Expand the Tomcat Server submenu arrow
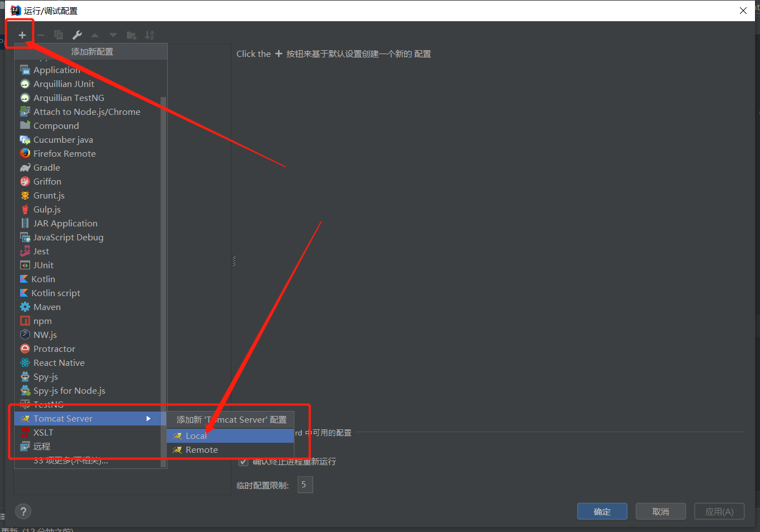The height and width of the screenshot is (532, 760). click(x=148, y=419)
